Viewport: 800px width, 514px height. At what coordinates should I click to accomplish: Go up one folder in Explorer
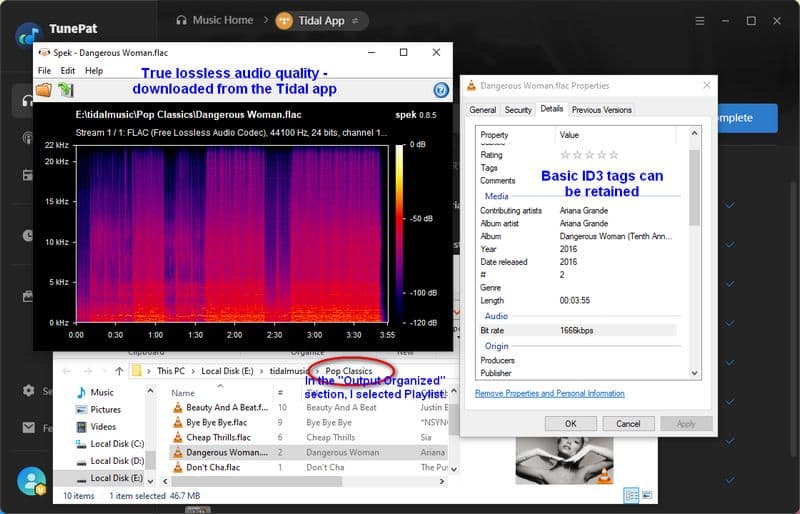click(119, 371)
